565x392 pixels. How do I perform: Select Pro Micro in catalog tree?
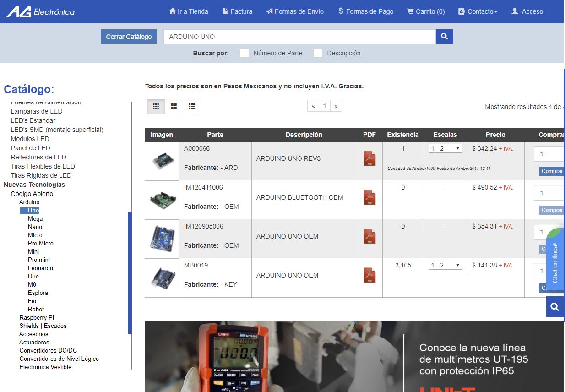[x=41, y=243]
